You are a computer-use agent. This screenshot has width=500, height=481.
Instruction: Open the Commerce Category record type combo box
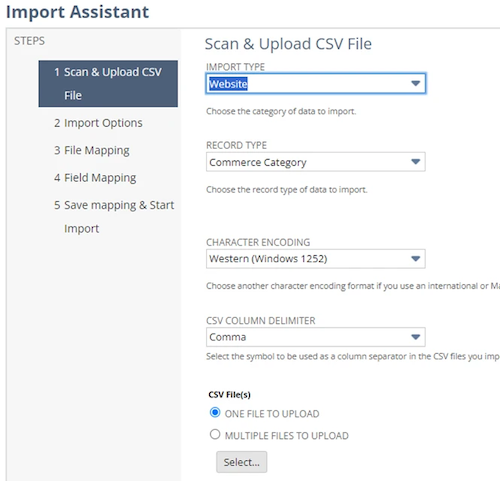[315, 162]
